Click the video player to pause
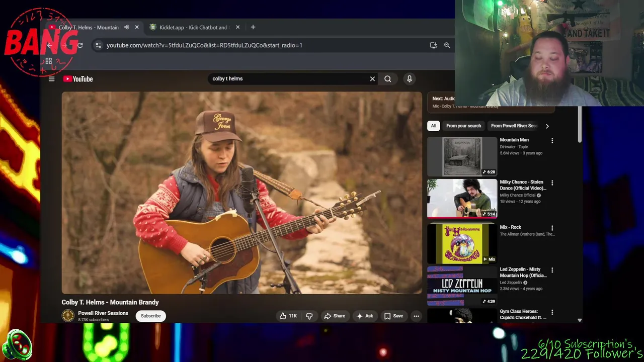This screenshot has height=362, width=644. [242, 193]
